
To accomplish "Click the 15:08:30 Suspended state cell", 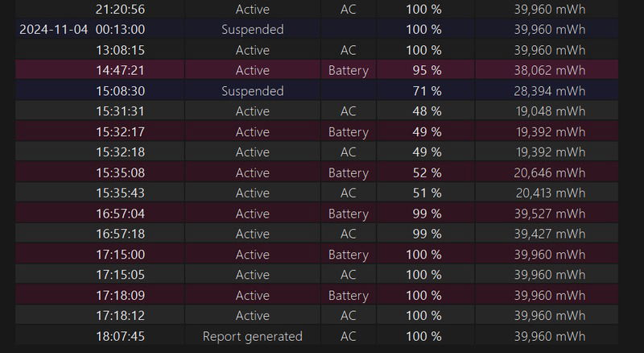I will click(x=253, y=91).
